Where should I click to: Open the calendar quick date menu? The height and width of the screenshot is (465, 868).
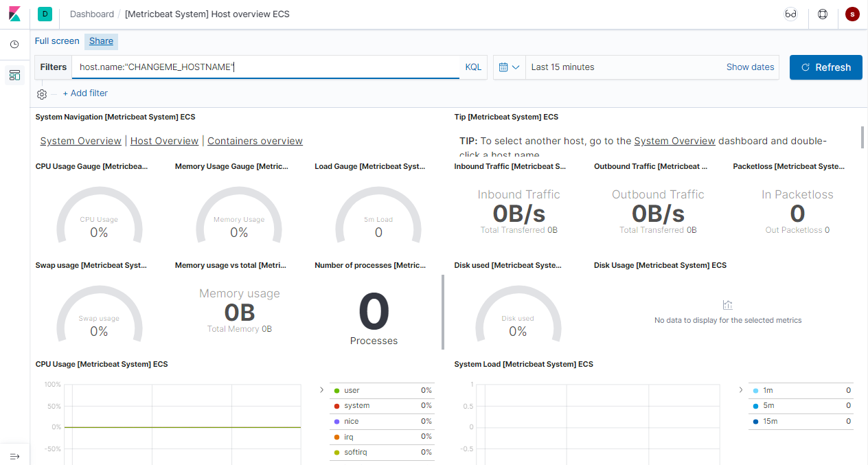click(x=509, y=67)
